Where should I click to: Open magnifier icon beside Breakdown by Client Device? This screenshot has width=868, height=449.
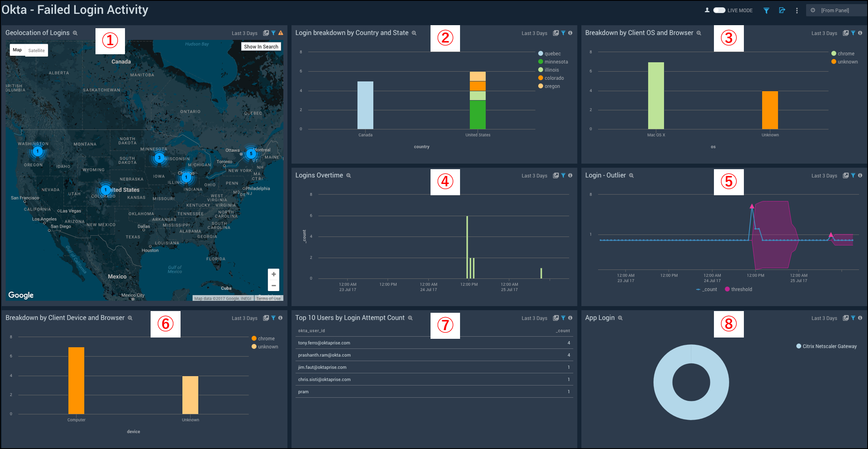pyautogui.click(x=130, y=318)
